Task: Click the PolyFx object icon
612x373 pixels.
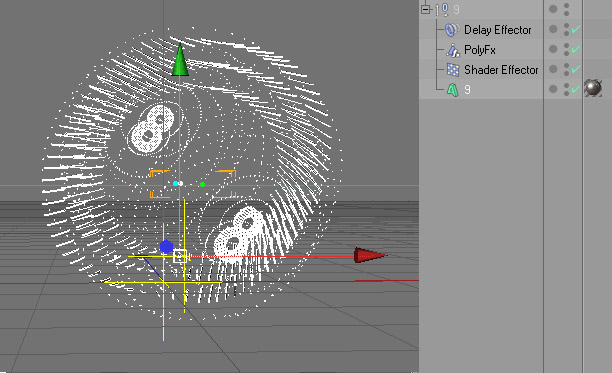Action: coord(452,50)
